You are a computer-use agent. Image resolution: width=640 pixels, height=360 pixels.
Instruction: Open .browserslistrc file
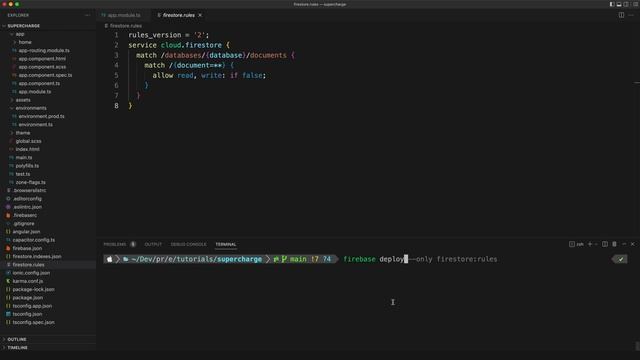[29, 190]
